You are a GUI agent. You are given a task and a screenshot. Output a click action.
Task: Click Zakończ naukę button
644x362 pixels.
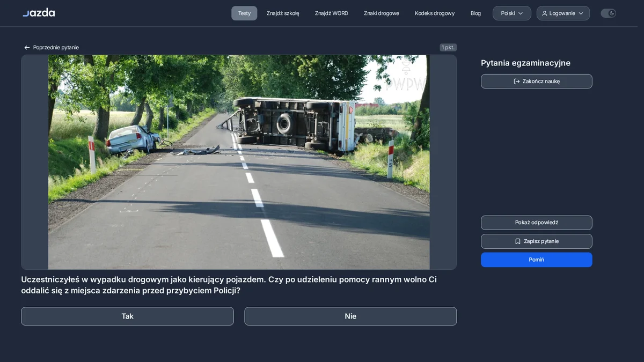point(537,82)
